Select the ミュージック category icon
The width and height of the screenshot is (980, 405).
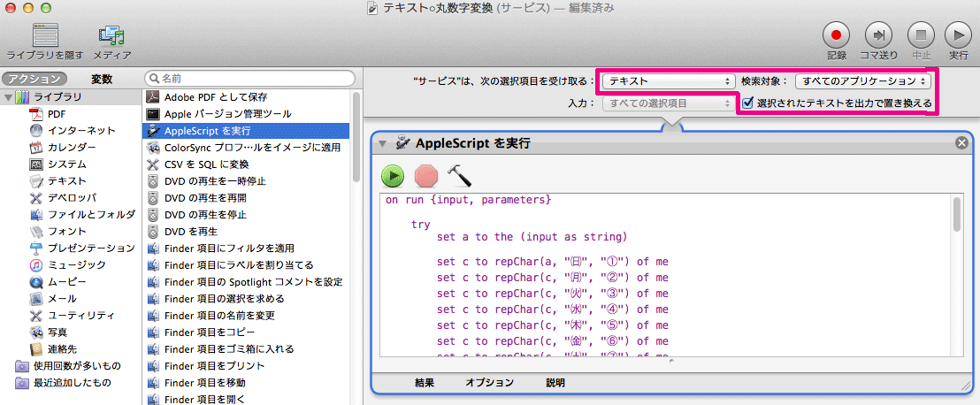tap(36, 265)
